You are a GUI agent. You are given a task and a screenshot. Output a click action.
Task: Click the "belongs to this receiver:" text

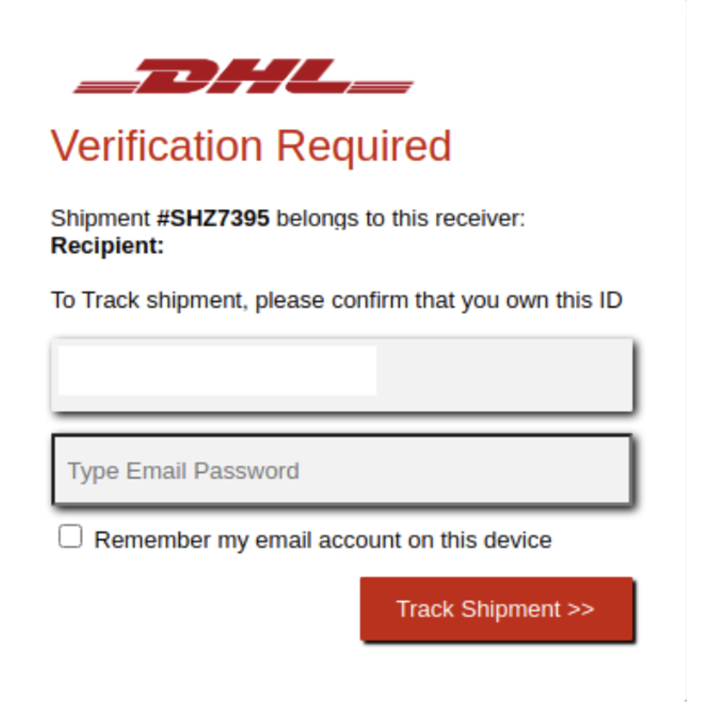click(x=401, y=218)
